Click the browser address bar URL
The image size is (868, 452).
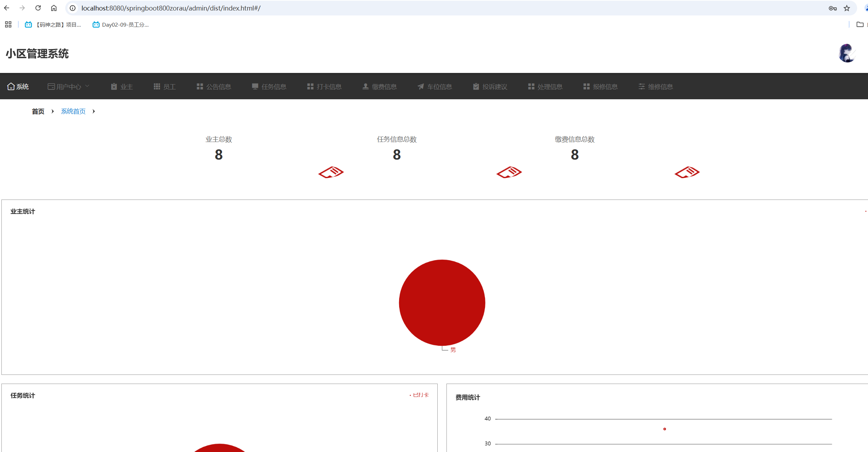(x=171, y=8)
